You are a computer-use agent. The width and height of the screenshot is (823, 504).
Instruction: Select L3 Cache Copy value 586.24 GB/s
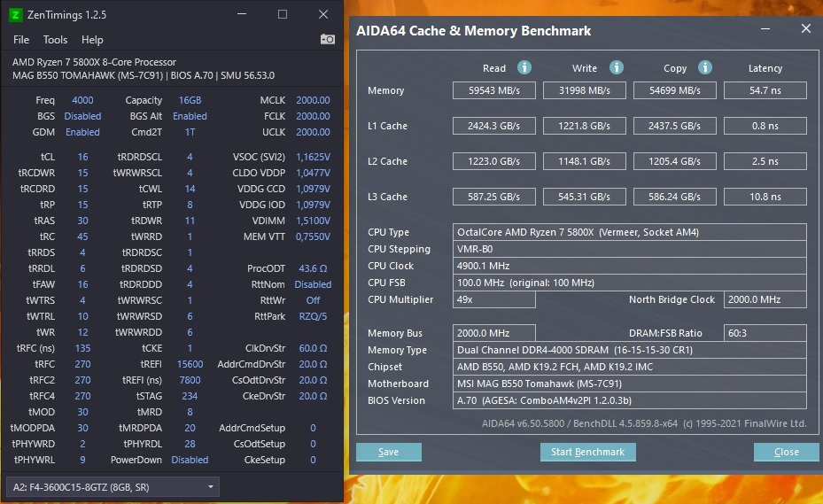pyautogui.click(x=674, y=197)
